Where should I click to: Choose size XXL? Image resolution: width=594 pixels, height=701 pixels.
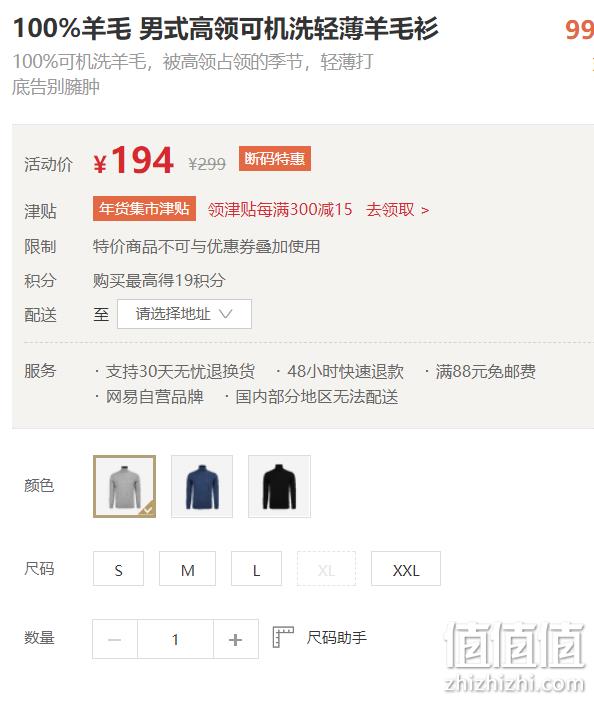(406, 569)
